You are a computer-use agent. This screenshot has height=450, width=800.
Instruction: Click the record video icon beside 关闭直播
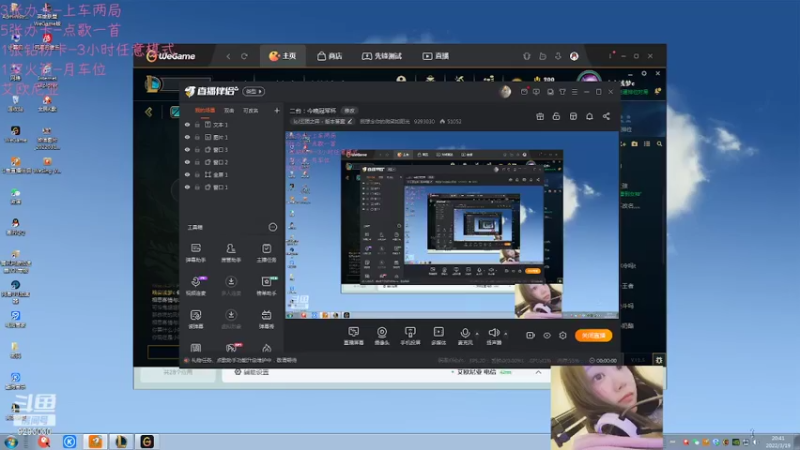[x=530, y=335]
